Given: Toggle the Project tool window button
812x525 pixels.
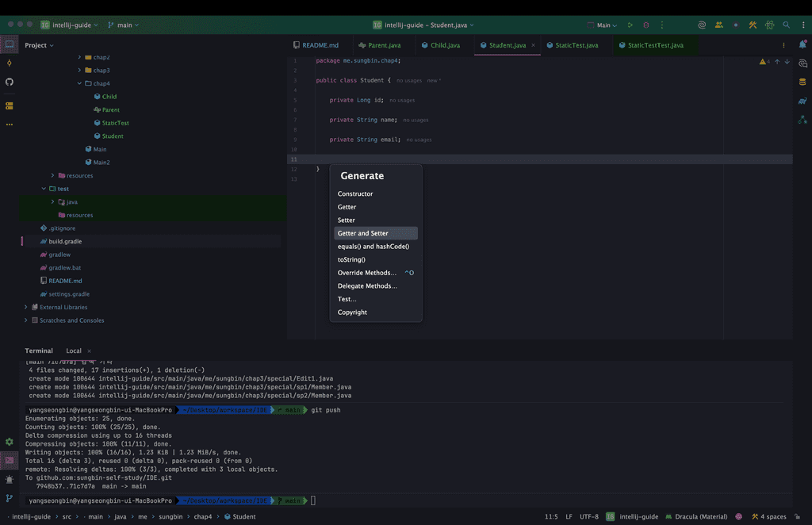Looking at the screenshot, I should [x=10, y=45].
